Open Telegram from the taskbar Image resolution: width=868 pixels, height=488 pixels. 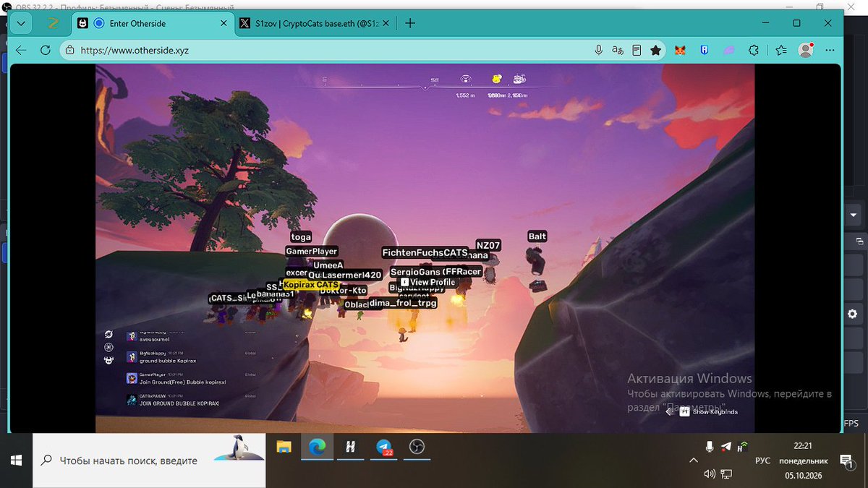coord(383,448)
